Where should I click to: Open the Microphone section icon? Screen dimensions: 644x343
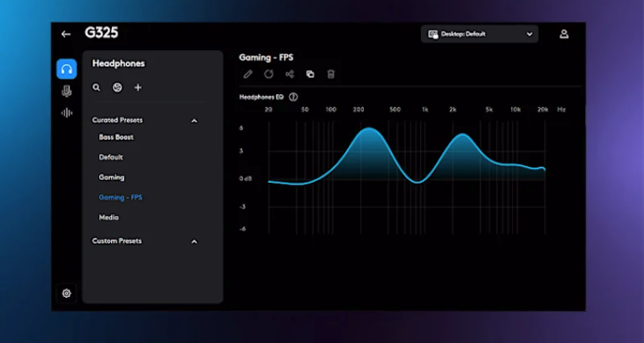point(67,91)
